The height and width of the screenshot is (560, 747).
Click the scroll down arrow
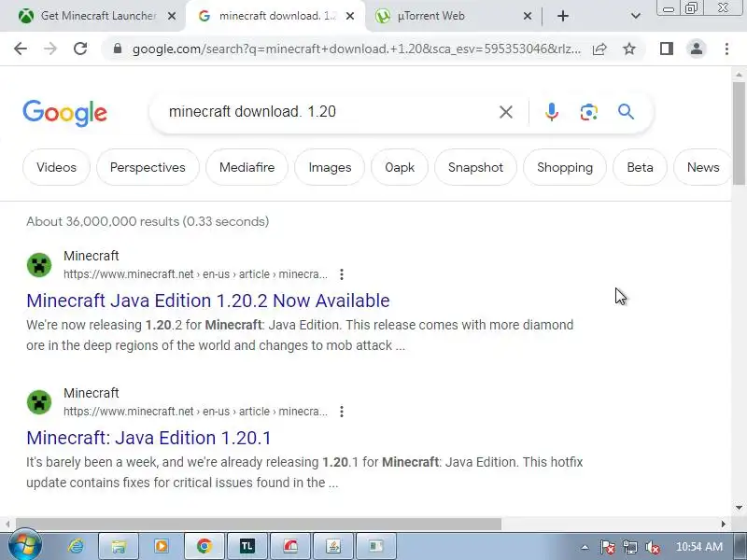(x=739, y=508)
